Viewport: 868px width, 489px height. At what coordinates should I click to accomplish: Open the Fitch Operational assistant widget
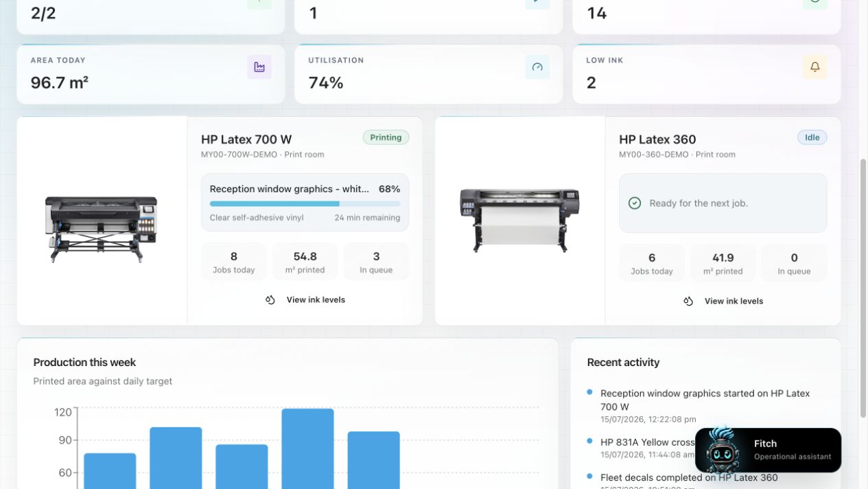point(769,451)
